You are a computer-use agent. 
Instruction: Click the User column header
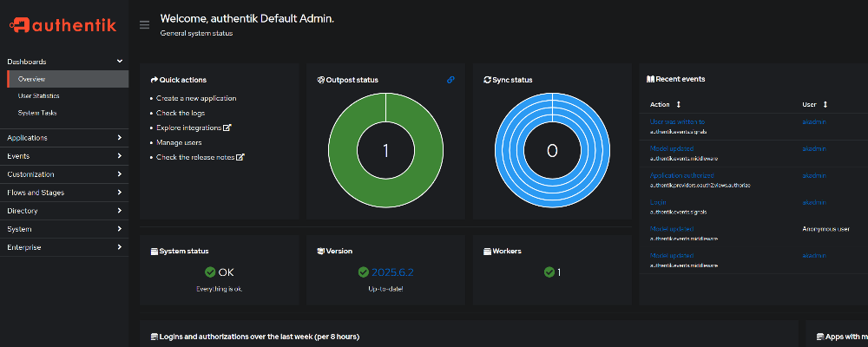pos(809,105)
